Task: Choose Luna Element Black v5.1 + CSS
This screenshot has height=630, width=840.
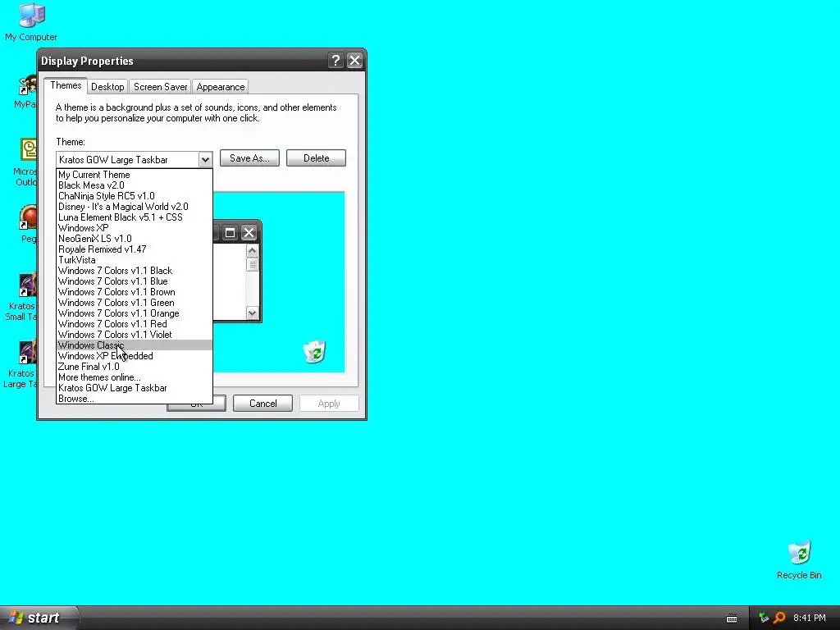Action: click(135, 217)
